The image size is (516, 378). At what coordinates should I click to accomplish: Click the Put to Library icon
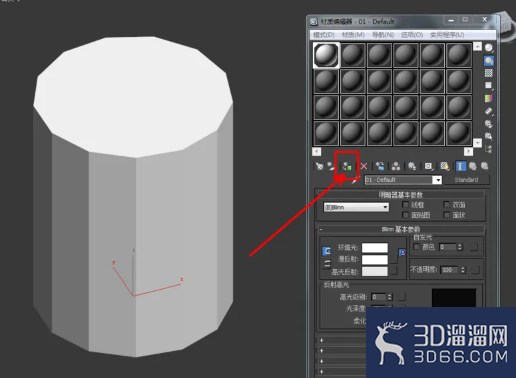coord(412,166)
